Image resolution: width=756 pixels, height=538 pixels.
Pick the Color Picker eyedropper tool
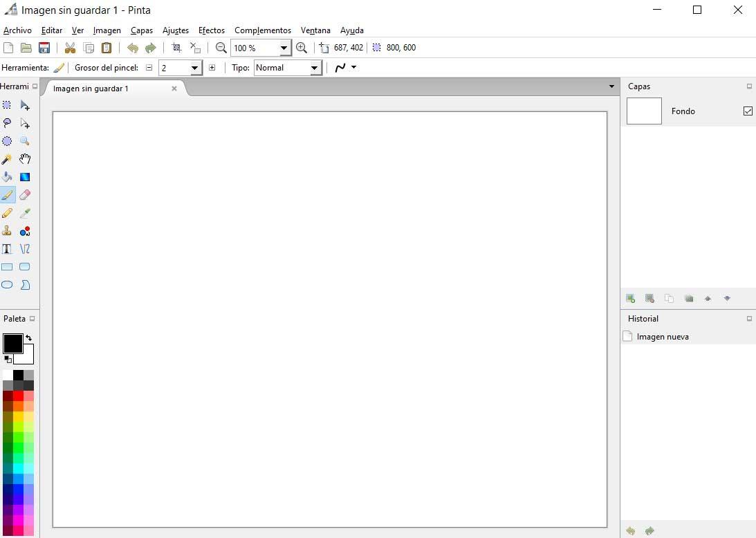point(25,212)
